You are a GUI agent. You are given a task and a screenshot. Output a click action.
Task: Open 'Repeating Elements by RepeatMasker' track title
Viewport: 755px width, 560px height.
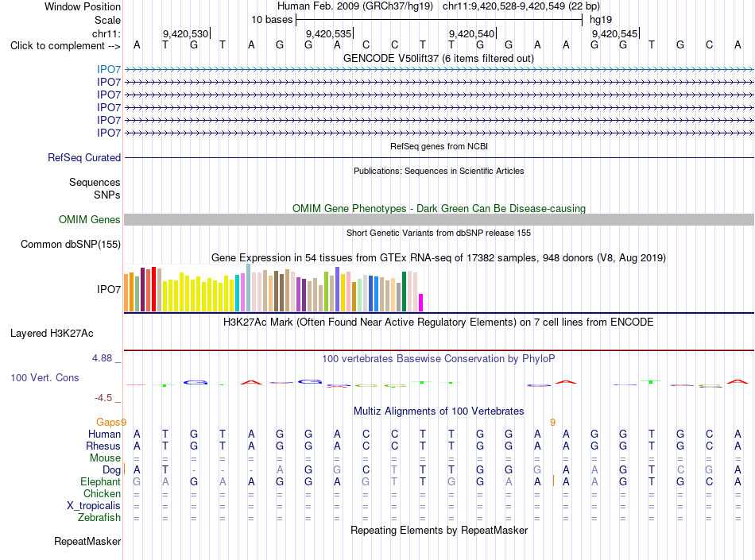click(439, 530)
